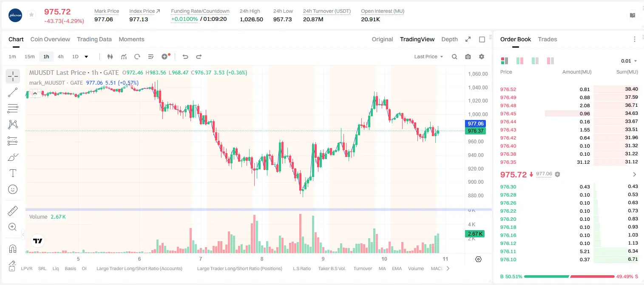Image resolution: width=644 pixels, height=285 pixels.
Task: Select the text annotation tool
Action: coord(13,173)
